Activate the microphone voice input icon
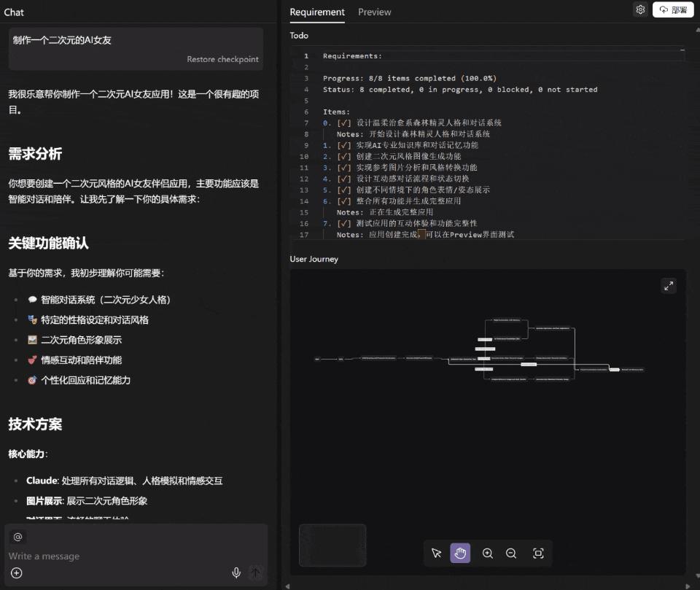 (x=236, y=572)
